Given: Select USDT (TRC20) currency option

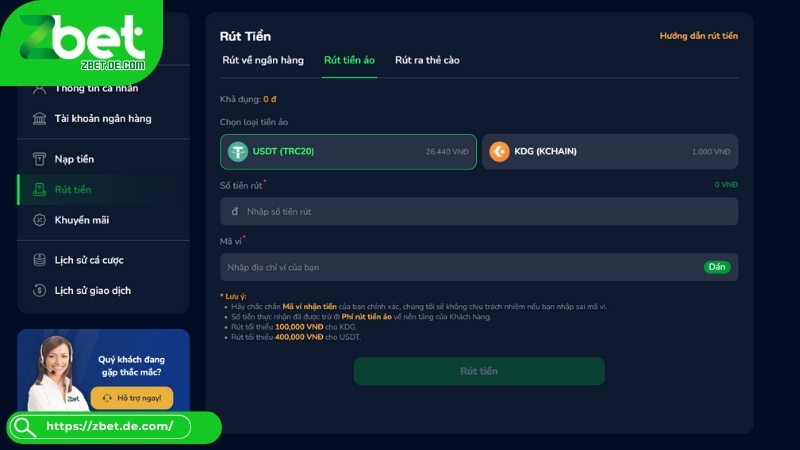Looking at the screenshot, I should coord(348,152).
